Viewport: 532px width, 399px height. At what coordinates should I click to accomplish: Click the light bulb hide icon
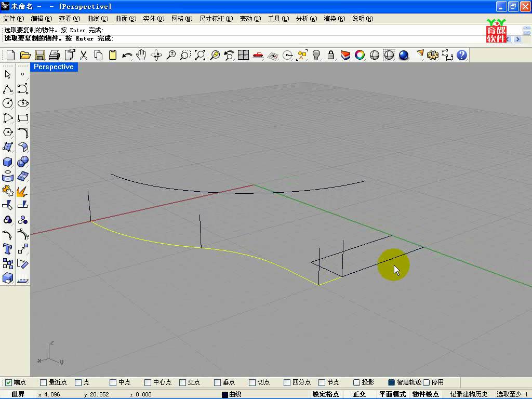(316, 55)
